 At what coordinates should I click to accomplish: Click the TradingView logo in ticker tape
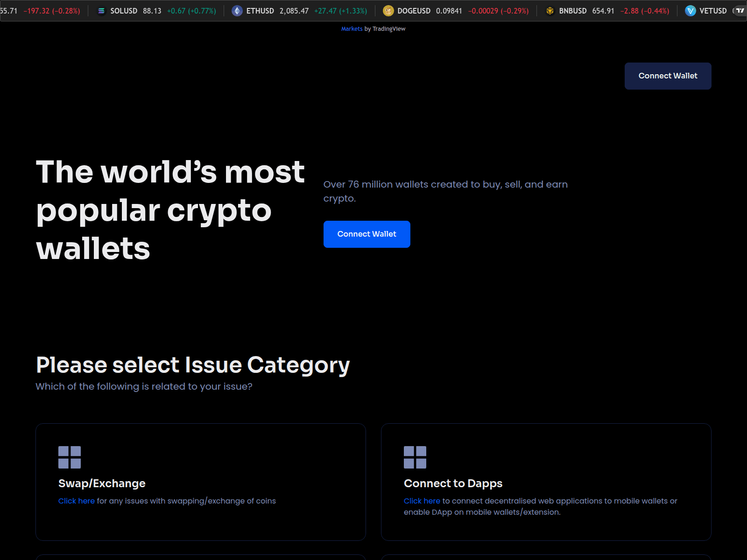(x=740, y=10)
